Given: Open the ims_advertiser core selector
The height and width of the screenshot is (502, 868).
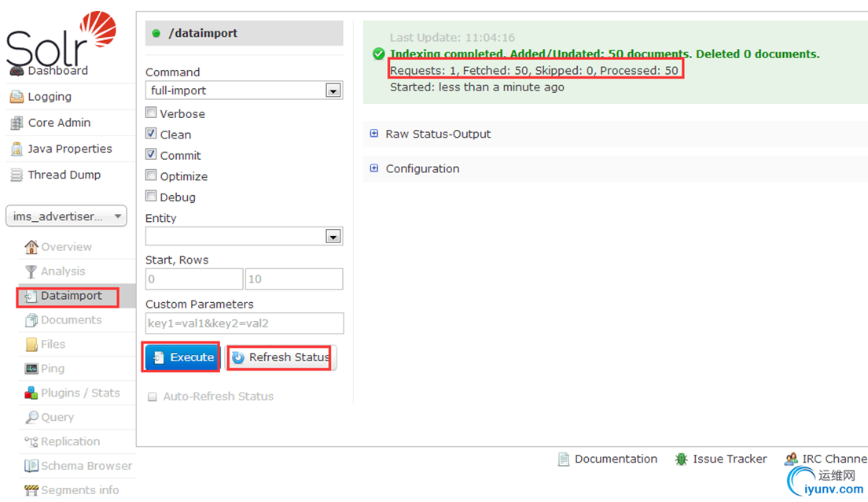Looking at the screenshot, I should click(66, 216).
